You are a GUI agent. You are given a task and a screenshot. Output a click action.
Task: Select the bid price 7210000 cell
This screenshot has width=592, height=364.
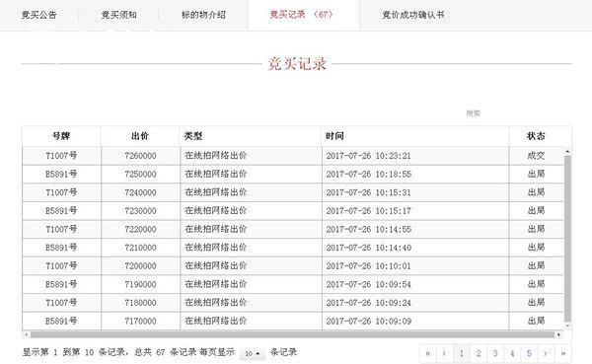coord(140,248)
